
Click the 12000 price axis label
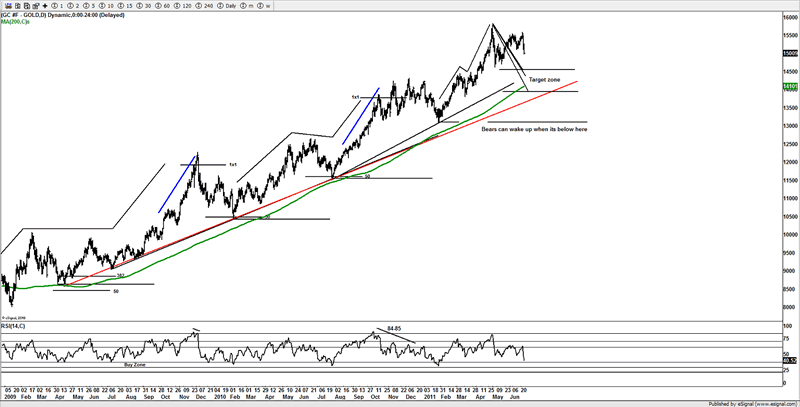tap(790, 163)
